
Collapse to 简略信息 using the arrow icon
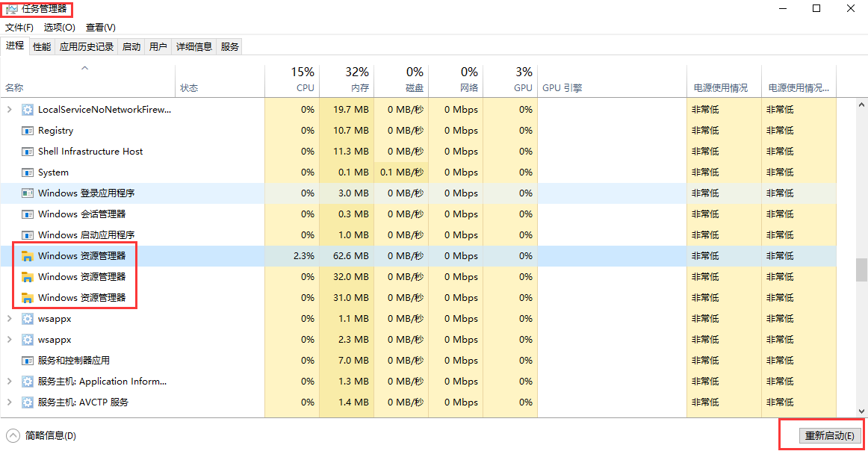pyautogui.click(x=13, y=436)
